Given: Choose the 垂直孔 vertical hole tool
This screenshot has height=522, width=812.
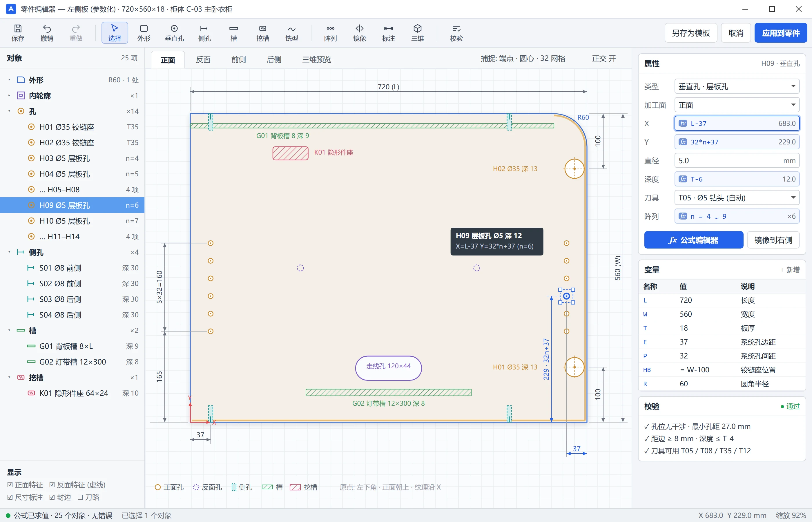Looking at the screenshot, I should [174, 33].
